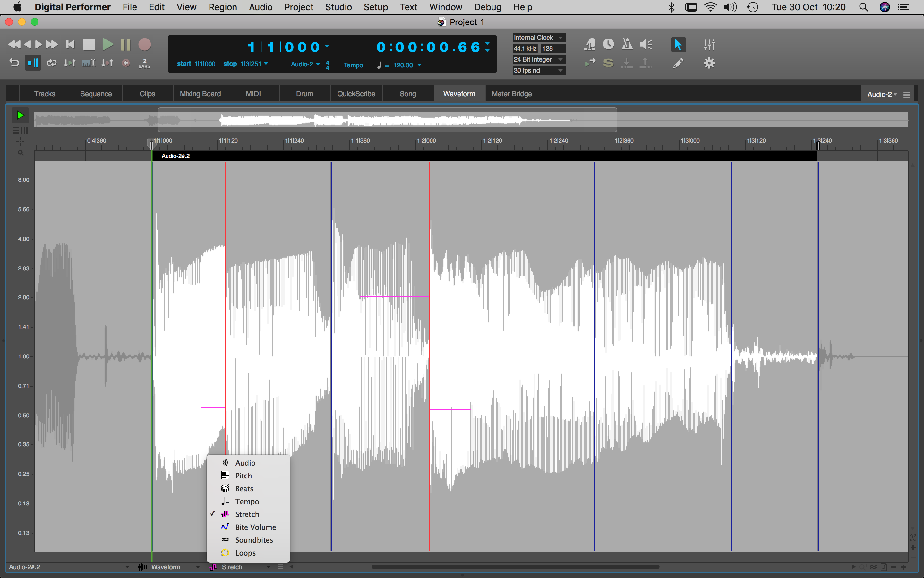Open the Stretch edit layer dropdown at bottom
This screenshot has height=578, width=924.
click(x=240, y=567)
